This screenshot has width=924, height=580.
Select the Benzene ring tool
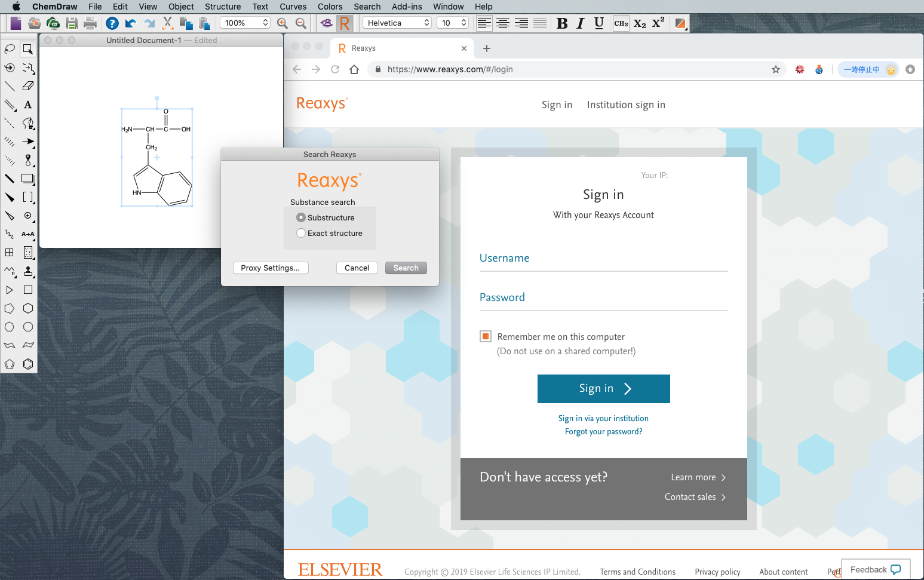(x=27, y=364)
